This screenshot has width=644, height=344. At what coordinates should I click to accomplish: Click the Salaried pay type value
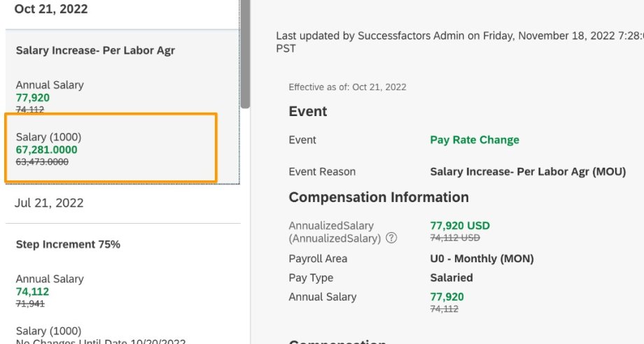click(451, 278)
